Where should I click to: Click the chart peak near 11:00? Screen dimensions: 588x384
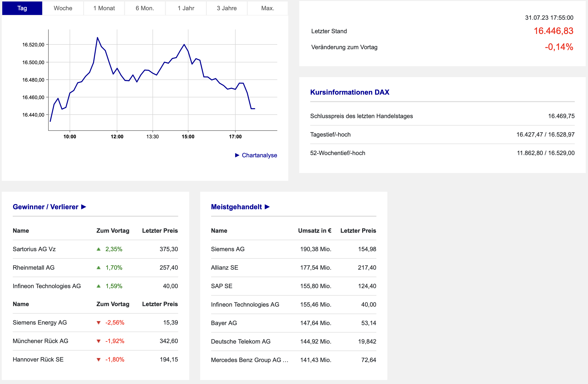point(97,38)
